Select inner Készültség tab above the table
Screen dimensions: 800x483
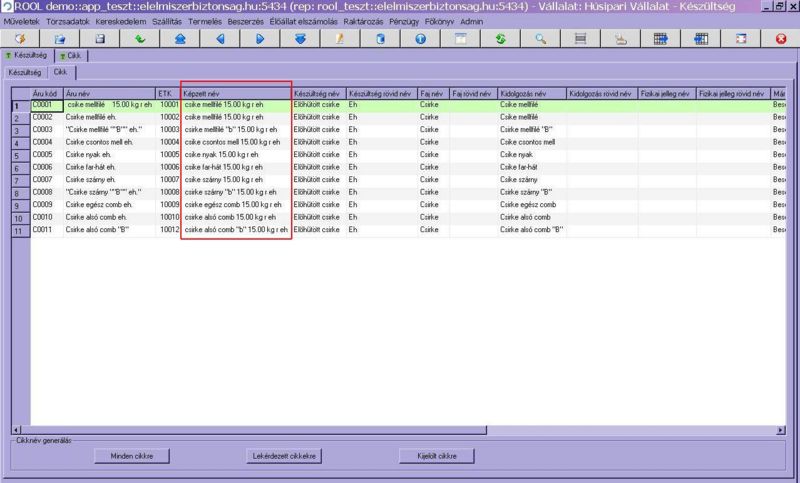[24, 72]
